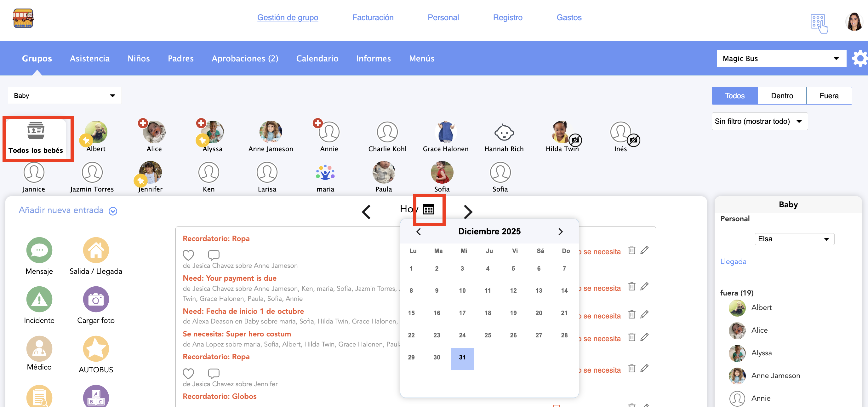Click the settings gear icon
The height and width of the screenshot is (407, 868).
click(x=859, y=59)
